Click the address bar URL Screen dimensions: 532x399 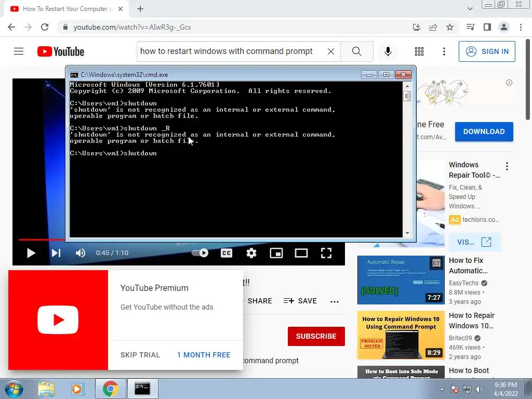(x=132, y=27)
